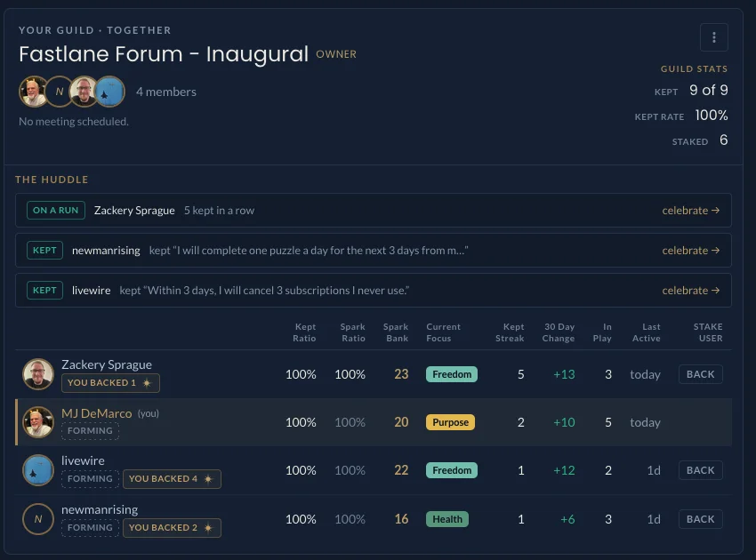Click the first member avatar in guild header

tap(34, 91)
